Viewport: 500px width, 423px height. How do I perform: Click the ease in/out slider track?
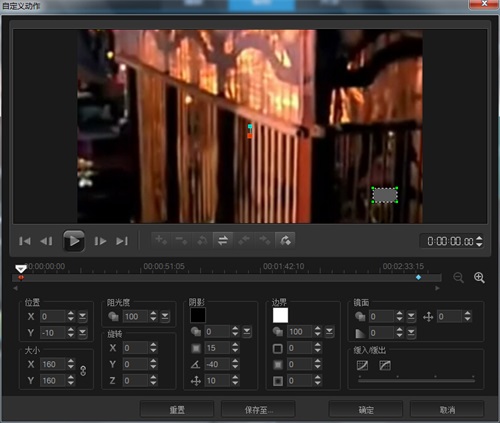(x=416, y=380)
